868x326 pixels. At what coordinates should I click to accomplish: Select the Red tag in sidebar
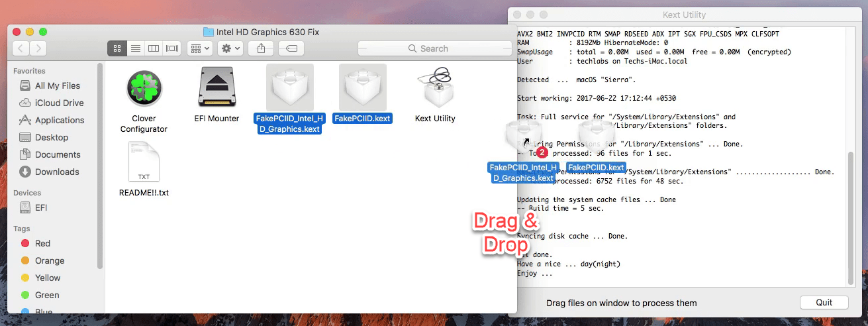[35, 243]
